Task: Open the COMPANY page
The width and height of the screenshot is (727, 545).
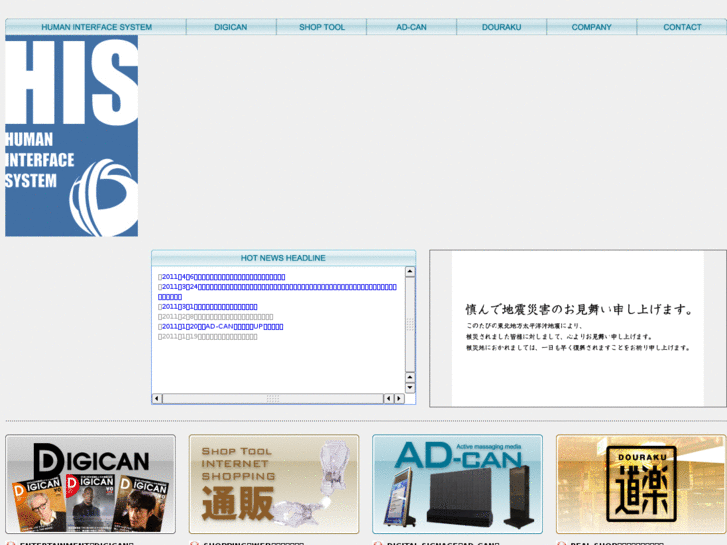Action: pos(591,27)
